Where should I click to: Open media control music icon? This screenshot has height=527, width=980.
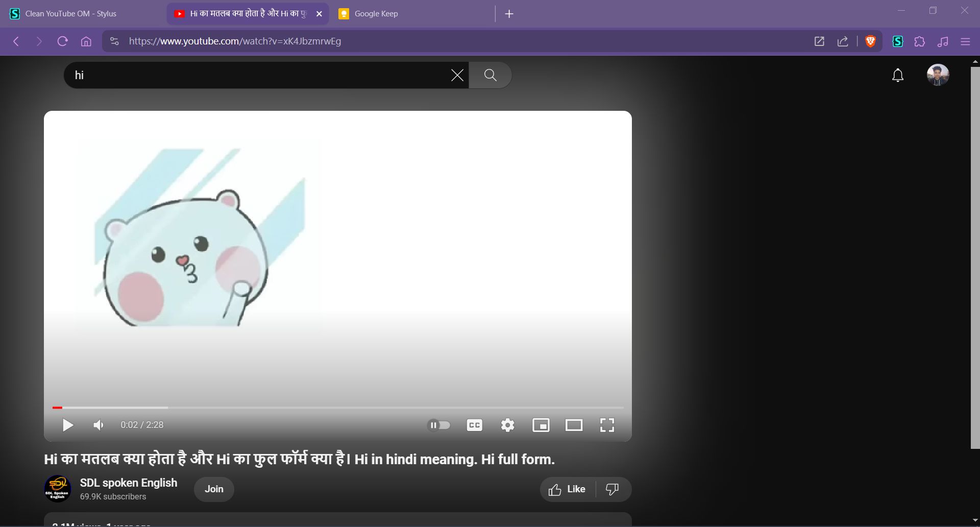coord(943,41)
